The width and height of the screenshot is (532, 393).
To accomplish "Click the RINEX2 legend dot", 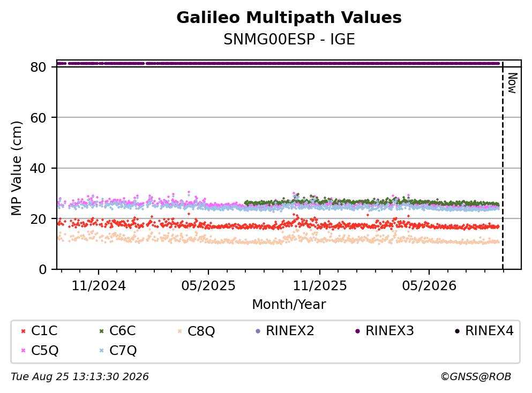I will tap(258, 331).
